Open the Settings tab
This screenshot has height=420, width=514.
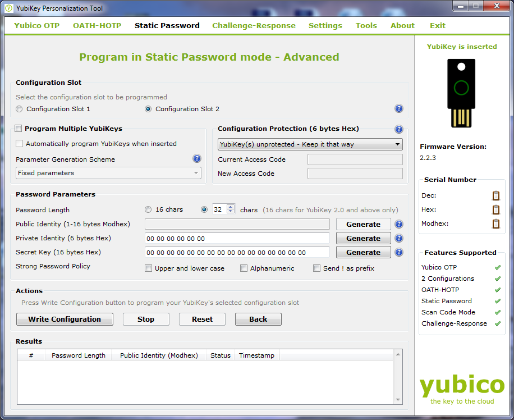coord(325,26)
